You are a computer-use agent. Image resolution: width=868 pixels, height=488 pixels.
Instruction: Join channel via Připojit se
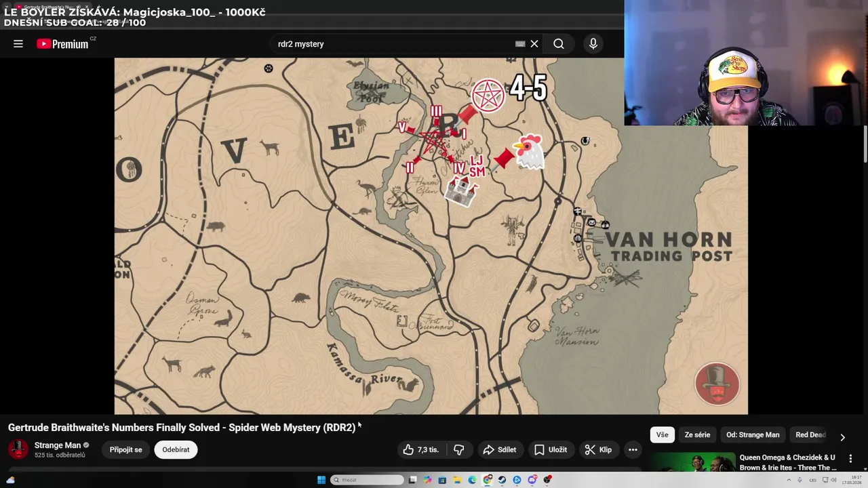coord(126,449)
